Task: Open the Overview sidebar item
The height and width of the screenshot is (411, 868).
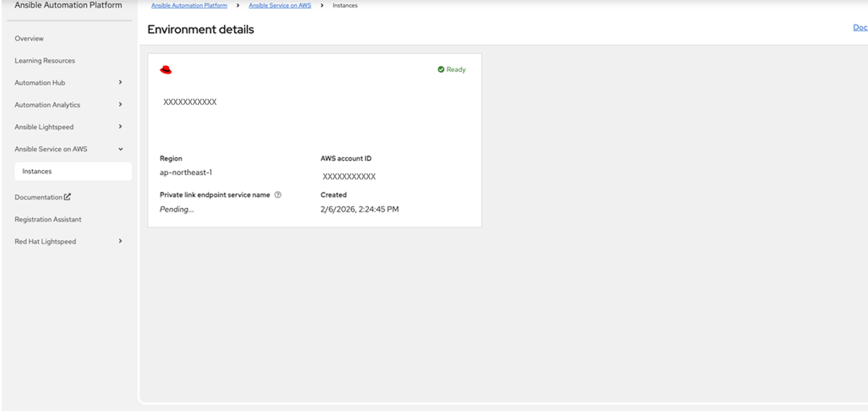Action: click(29, 38)
